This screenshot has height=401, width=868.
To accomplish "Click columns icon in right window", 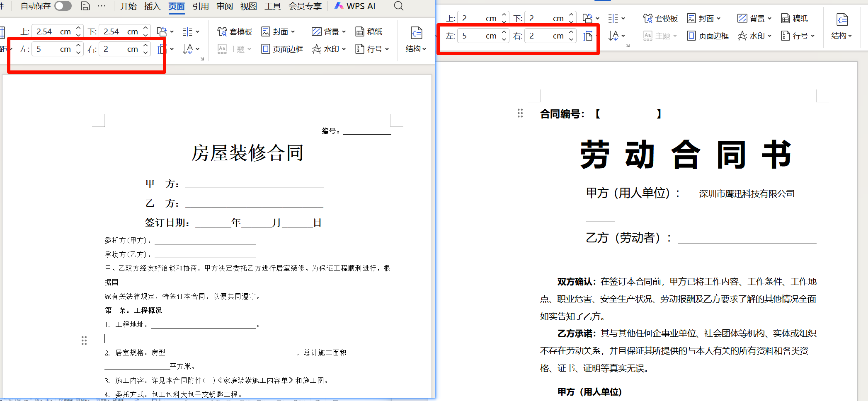I will coord(613,18).
